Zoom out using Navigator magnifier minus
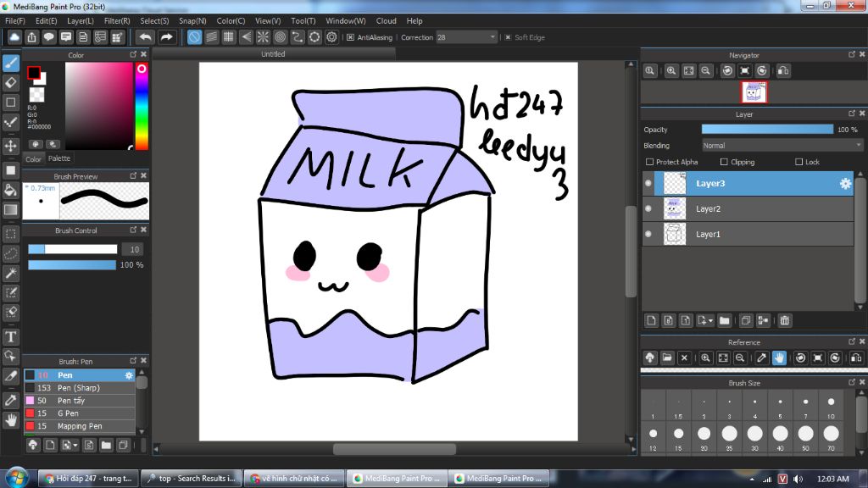 click(x=706, y=71)
